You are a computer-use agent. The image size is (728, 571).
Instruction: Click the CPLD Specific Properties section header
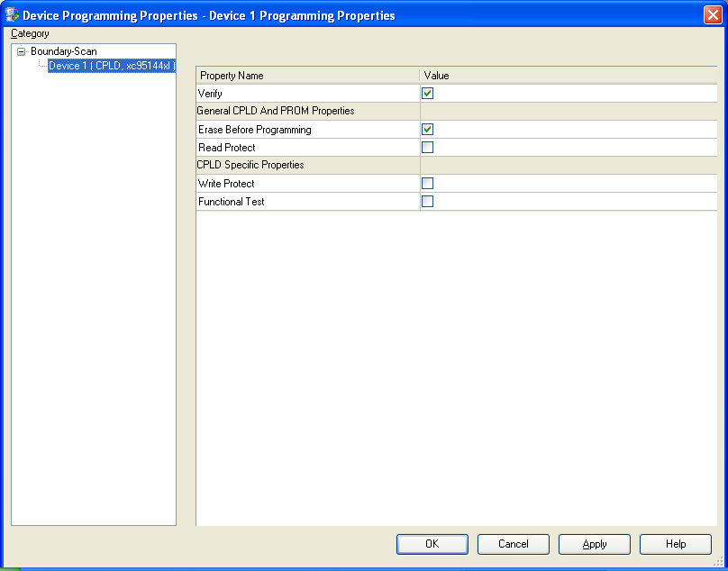(x=250, y=166)
